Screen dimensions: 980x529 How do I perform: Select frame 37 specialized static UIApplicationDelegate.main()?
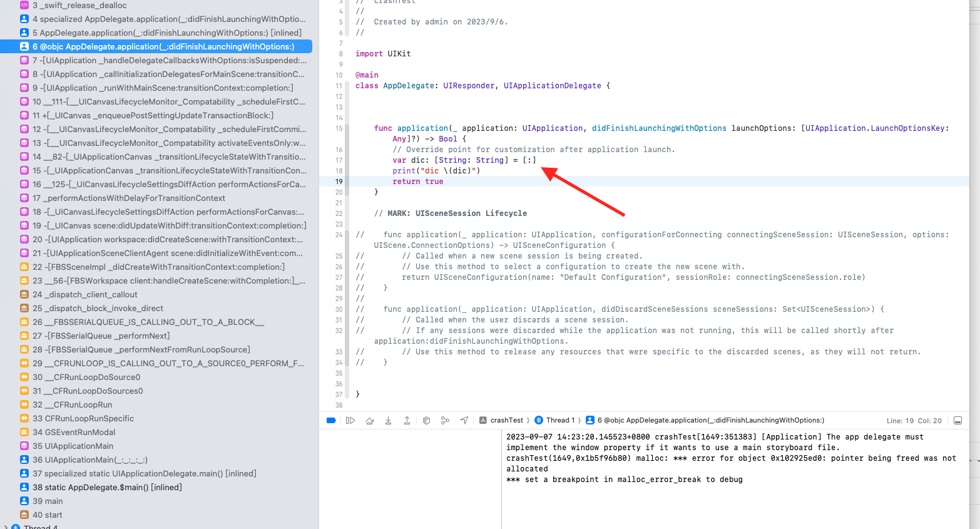coord(156,473)
